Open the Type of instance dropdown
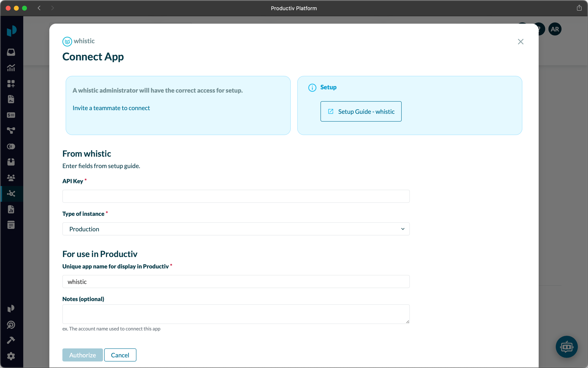Viewport: 588px width, 368px height. (236, 229)
